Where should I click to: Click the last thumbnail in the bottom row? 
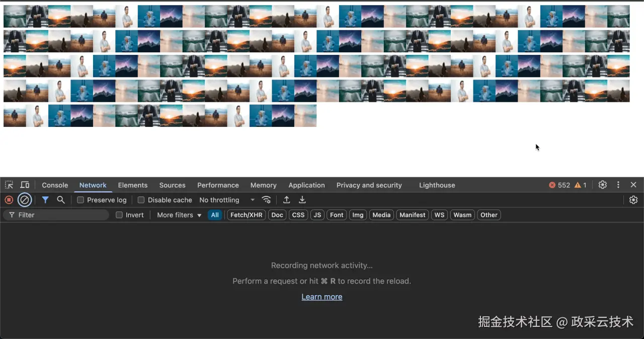click(x=305, y=115)
